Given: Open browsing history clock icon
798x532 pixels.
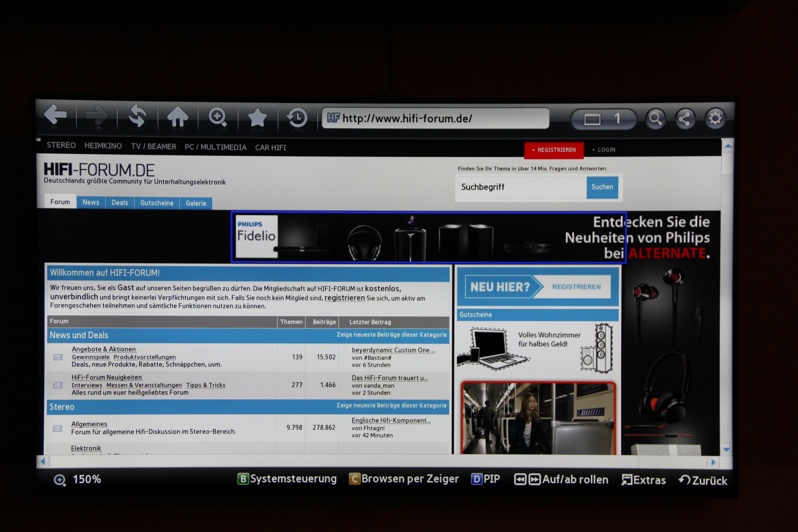Looking at the screenshot, I should [x=297, y=118].
